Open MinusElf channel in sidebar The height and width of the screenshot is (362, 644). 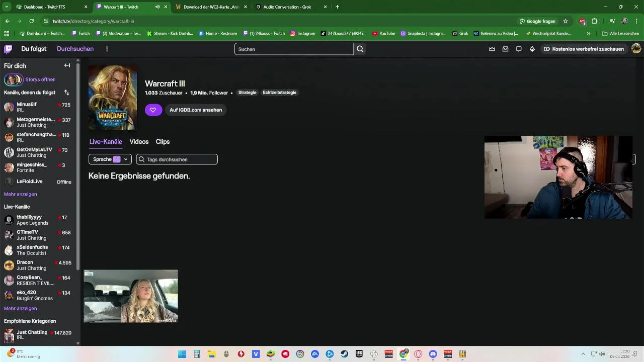pos(38,107)
